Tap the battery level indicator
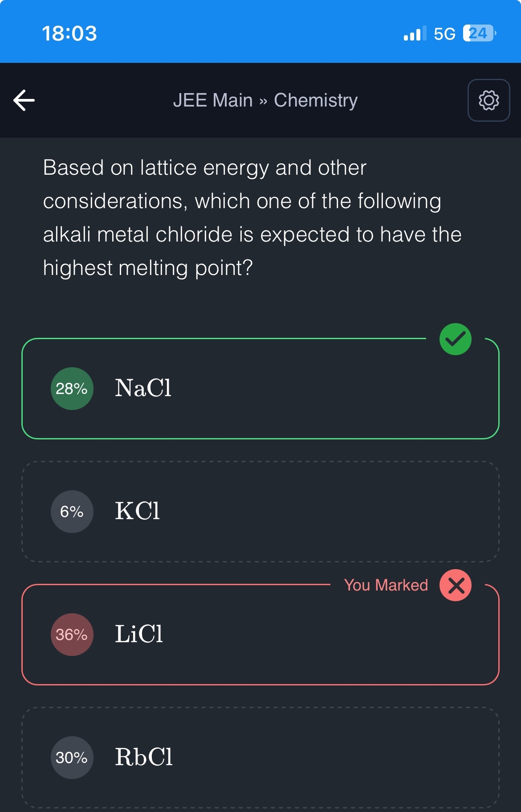The image size is (521, 812). [x=479, y=33]
